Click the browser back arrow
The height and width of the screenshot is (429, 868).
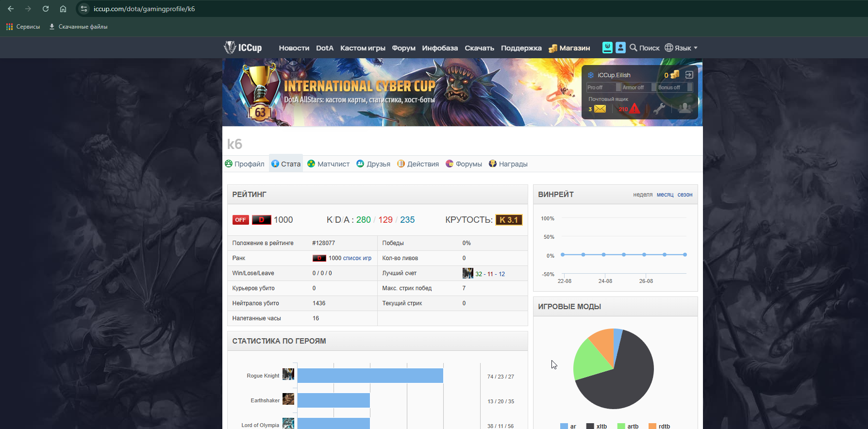click(x=11, y=9)
